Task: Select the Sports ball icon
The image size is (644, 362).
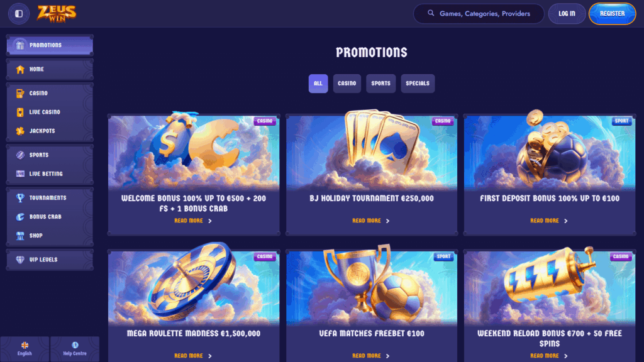Action: coord(20,155)
